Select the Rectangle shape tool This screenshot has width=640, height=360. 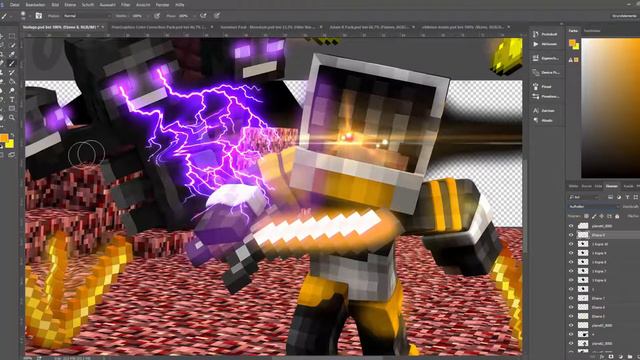coord(12,109)
